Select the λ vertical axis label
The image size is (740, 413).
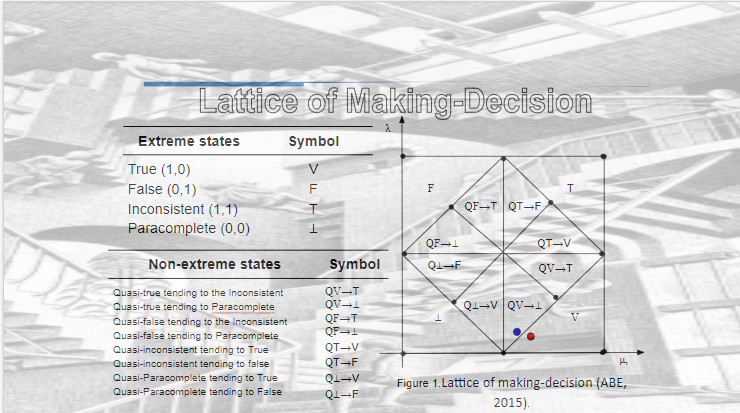click(x=387, y=128)
